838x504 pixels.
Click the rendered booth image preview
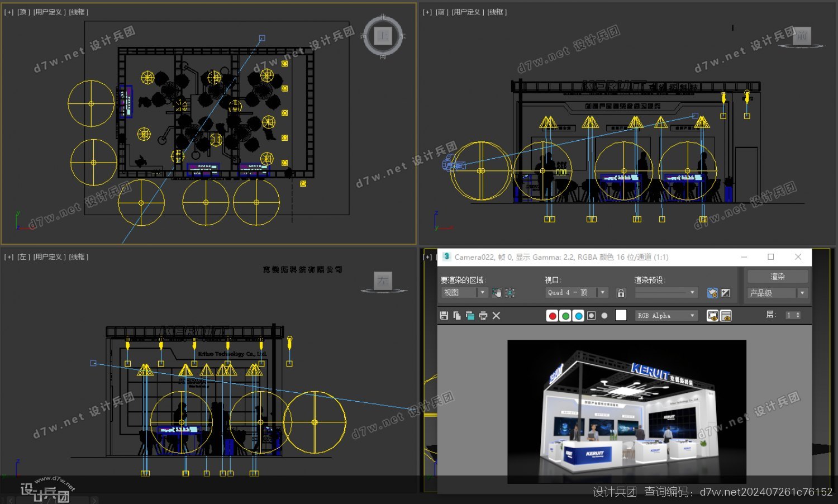tap(627, 411)
